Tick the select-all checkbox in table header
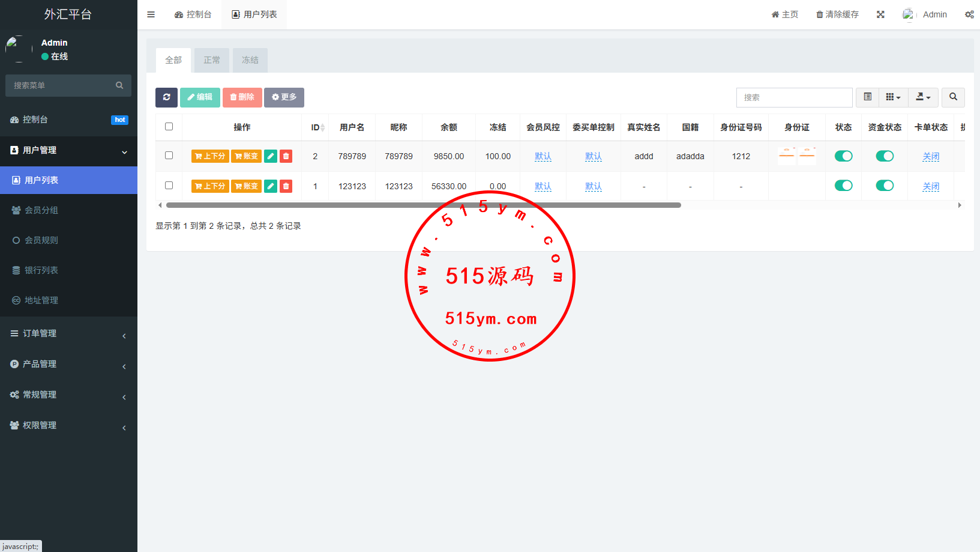The height and width of the screenshot is (552, 980). coord(169,127)
